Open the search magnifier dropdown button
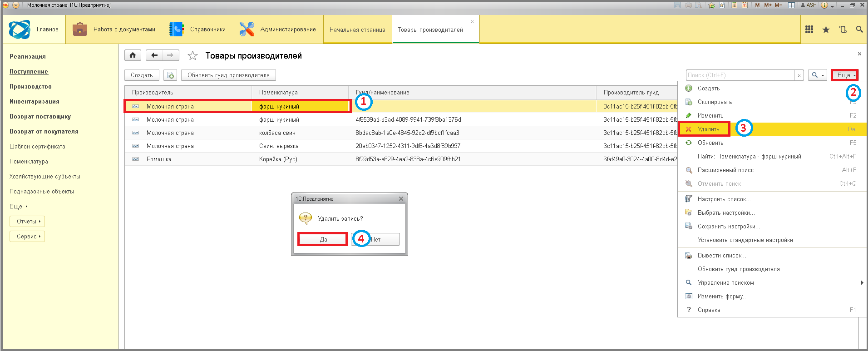Image resolution: width=868 pixels, height=351 pixels. click(818, 75)
